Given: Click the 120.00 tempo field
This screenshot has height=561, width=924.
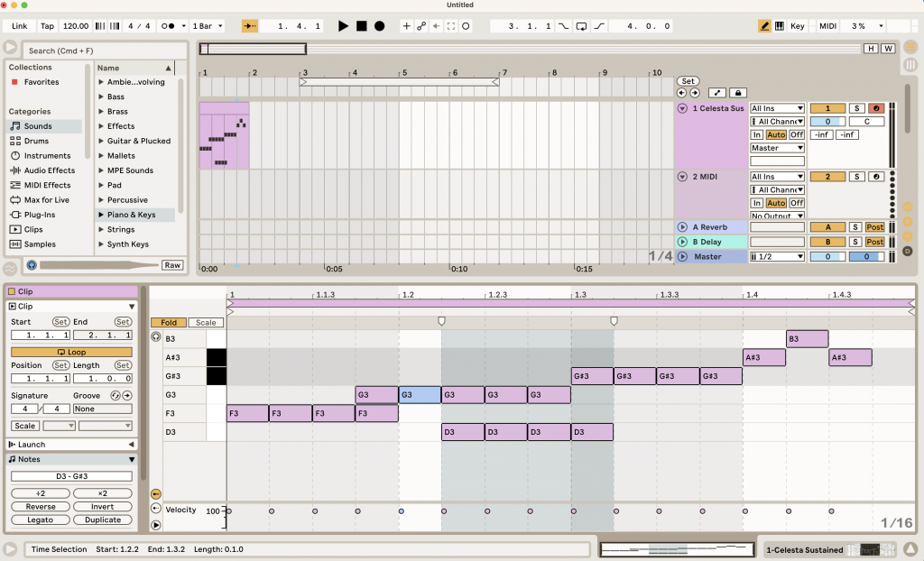Looking at the screenshot, I should (76, 26).
